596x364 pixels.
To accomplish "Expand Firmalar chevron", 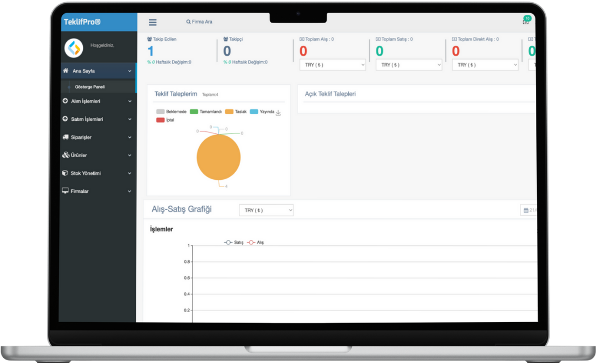I will [130, 191].
